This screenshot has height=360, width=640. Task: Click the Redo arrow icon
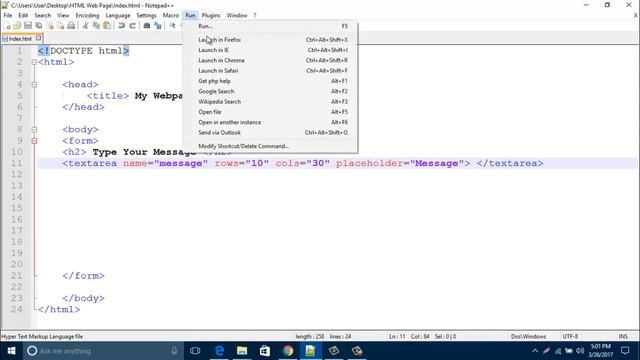[x=132, y=26]
